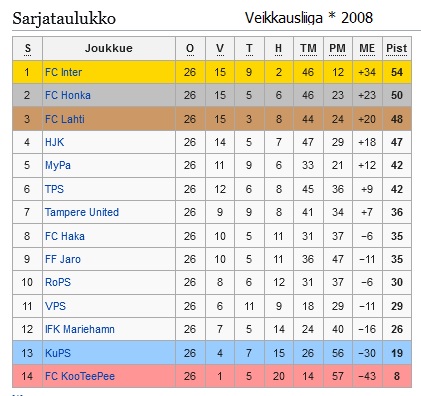The height and width of the screenshot is (396, 421).
Task: Click the TPS team link
Action: point(54,189)
